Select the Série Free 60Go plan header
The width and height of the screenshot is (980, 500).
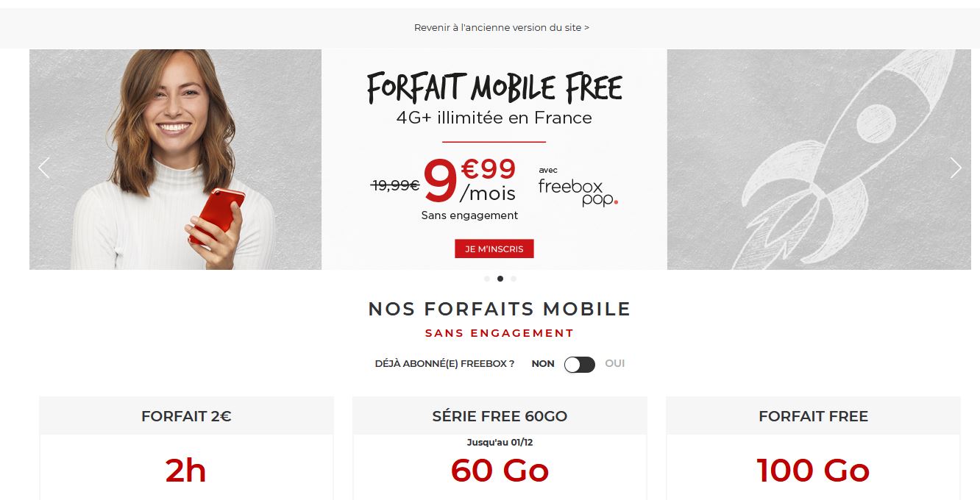click(500, 416)
